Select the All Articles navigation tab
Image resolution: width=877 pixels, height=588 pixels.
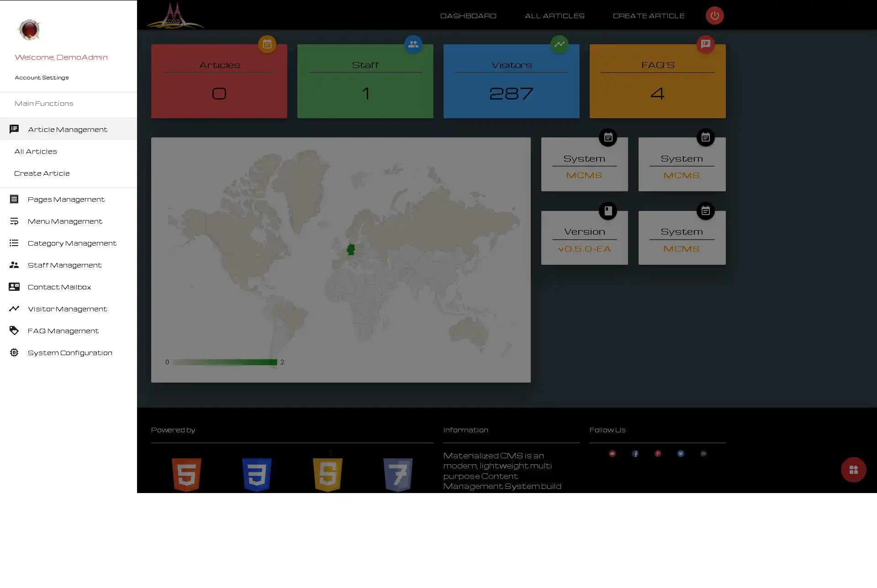coord(36,151)
